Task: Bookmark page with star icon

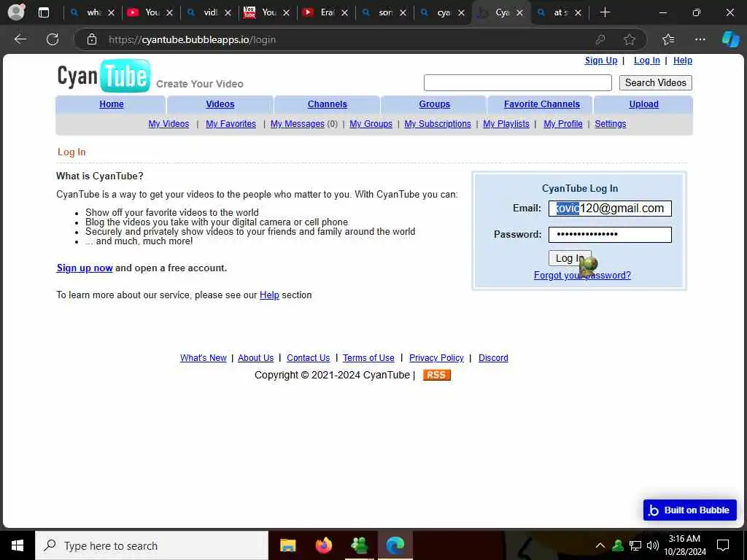Action: point(630,39)
